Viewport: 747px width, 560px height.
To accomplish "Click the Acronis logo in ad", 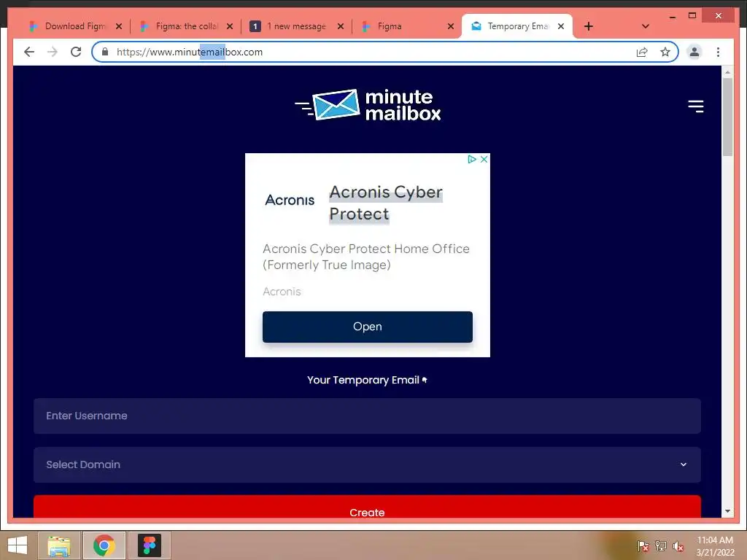I will [x=290, y=200].
